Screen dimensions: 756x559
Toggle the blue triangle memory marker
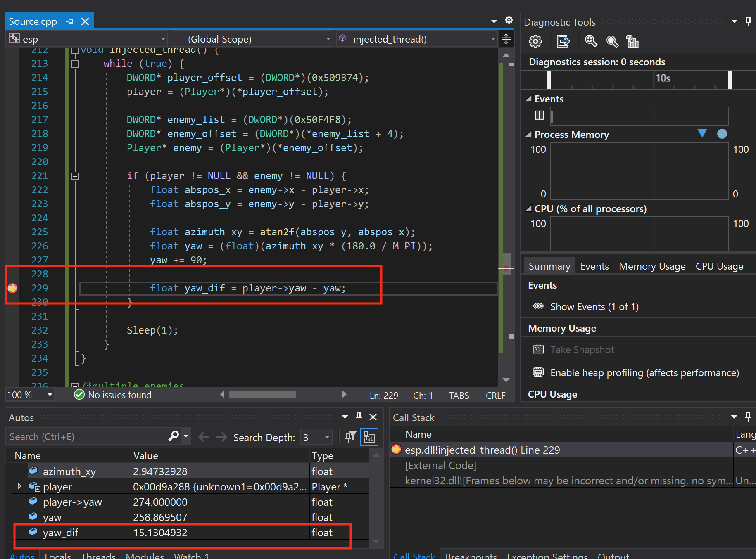[702, 133]
